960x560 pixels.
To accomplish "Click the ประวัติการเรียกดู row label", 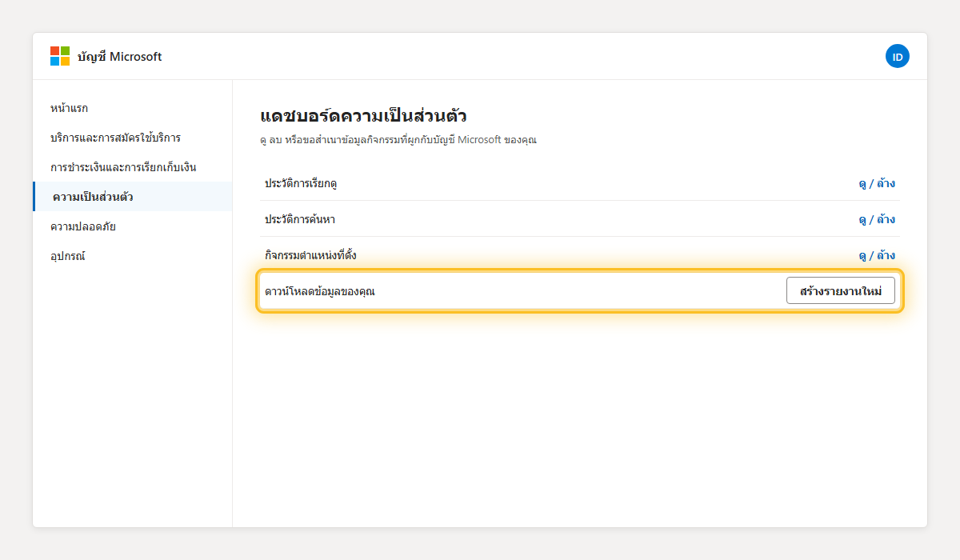I will coord(301,183).
